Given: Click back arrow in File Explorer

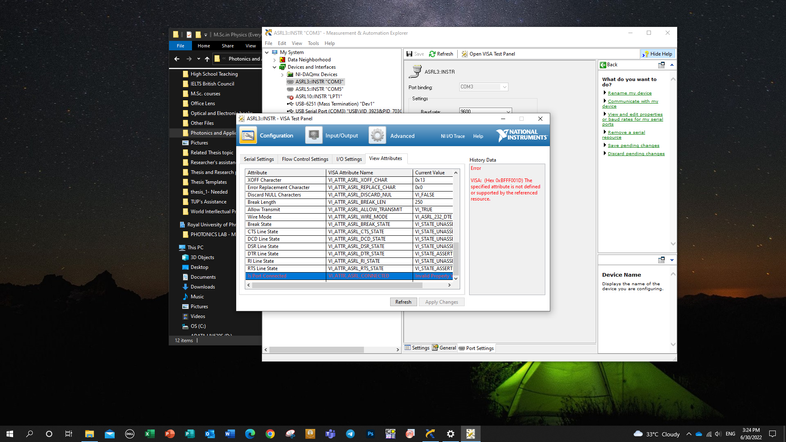Looking at the screenshot, I should (x=177, y=59).
